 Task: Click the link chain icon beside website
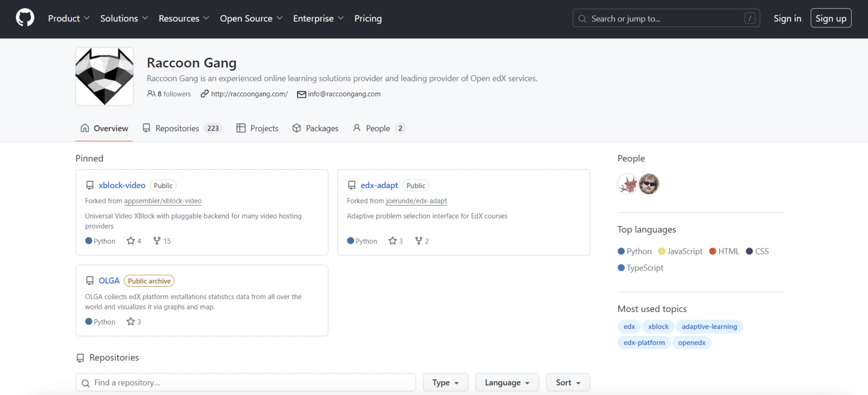tap(205, 94)
